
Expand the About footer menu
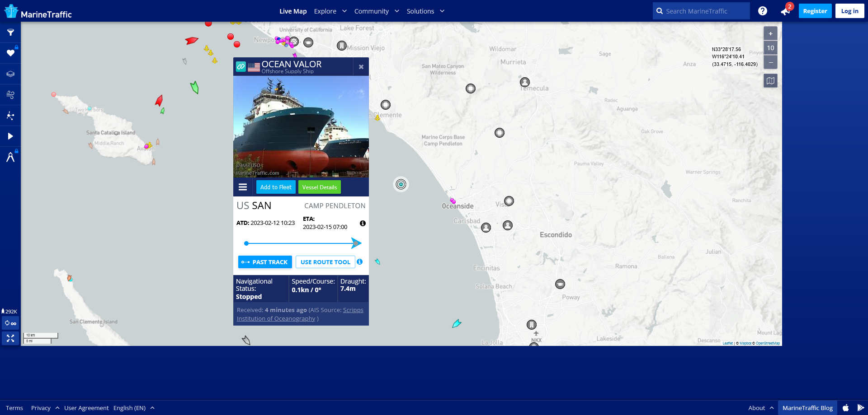pos(761,408)
